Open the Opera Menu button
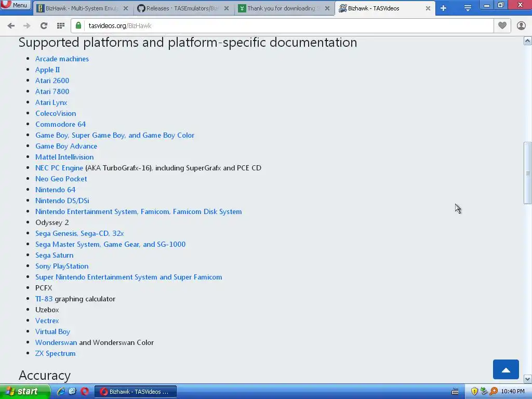532x399 pixels. tap(15, 5)
